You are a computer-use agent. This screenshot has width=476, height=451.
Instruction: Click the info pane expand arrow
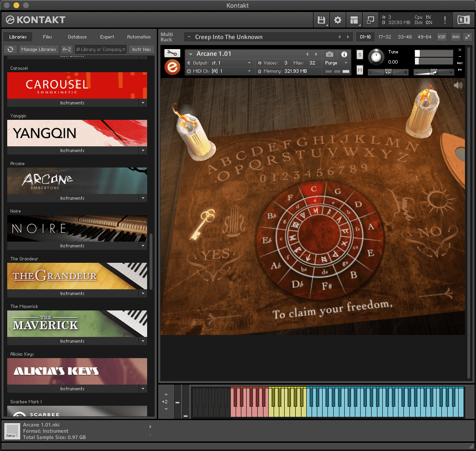tap(150, 426)
